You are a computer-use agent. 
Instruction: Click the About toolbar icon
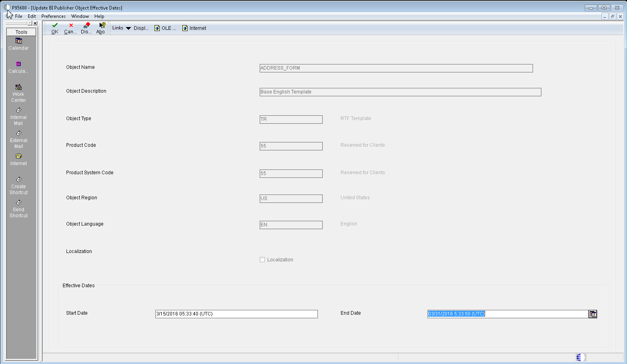pos(101,28)
